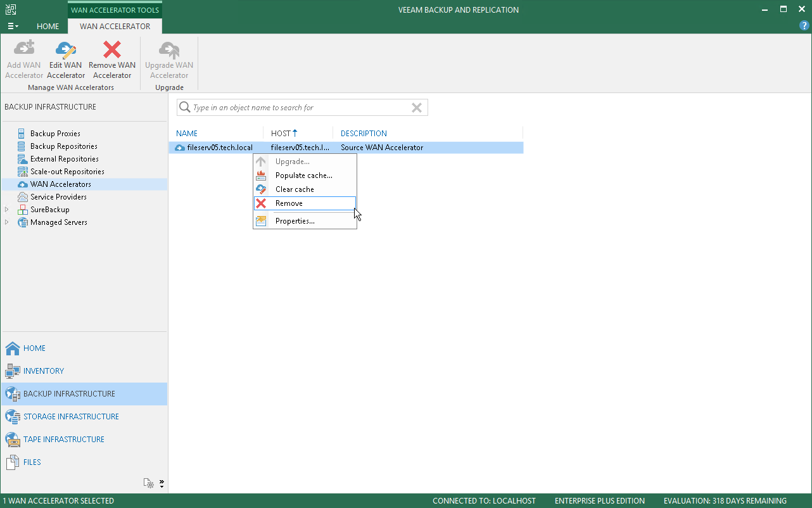This screenshot has width=812, height=508.
Task: Open the TAPE INFRASTRUCTURE view
Action: point(84,440)
